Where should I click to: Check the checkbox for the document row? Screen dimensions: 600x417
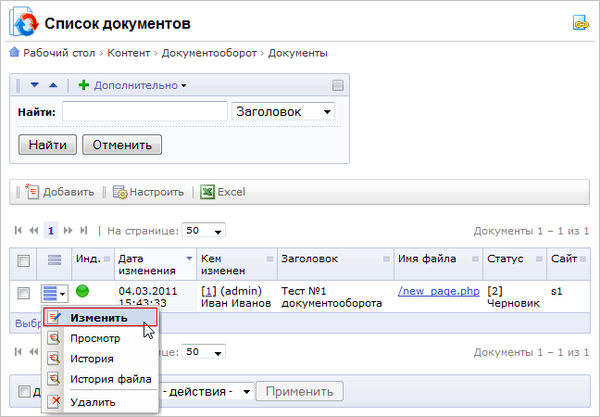pos(22,293)
